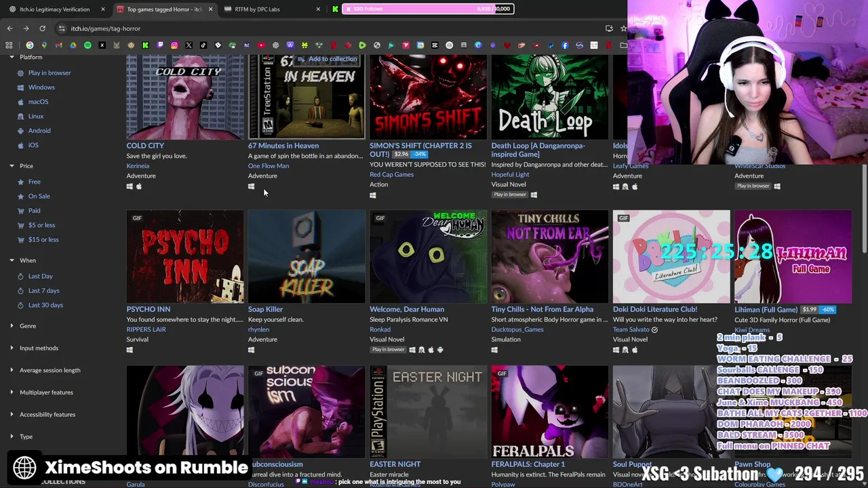Collapse the Price filter section
The width and height of the screenshot is (868, 488).
21,166
